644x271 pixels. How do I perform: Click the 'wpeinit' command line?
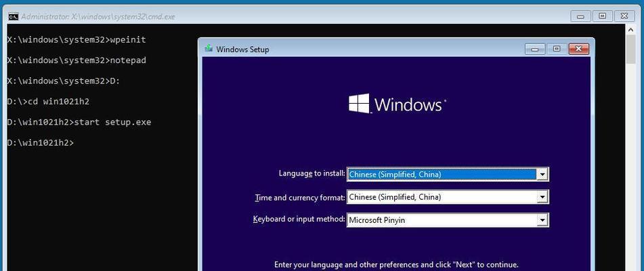point(77,40)
